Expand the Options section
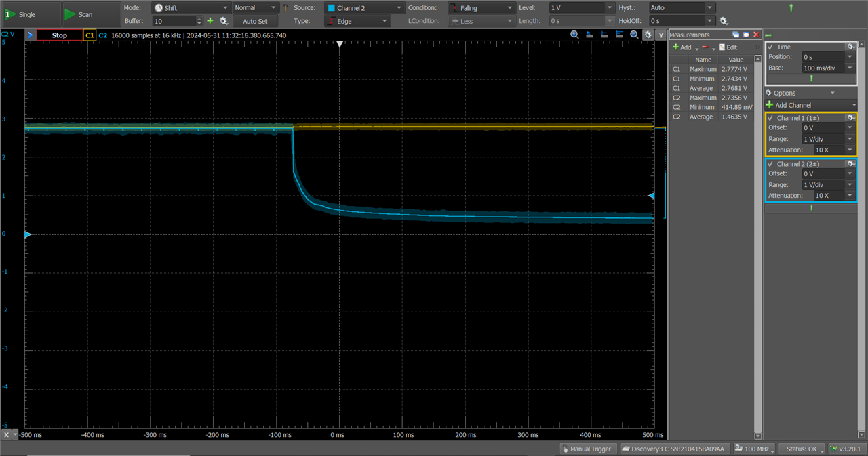This screenshot has height=456, width=868. [800, 93]
